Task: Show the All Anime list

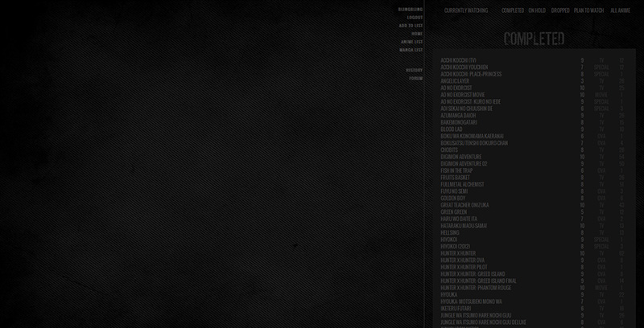Action: click(x=620, y=10)
